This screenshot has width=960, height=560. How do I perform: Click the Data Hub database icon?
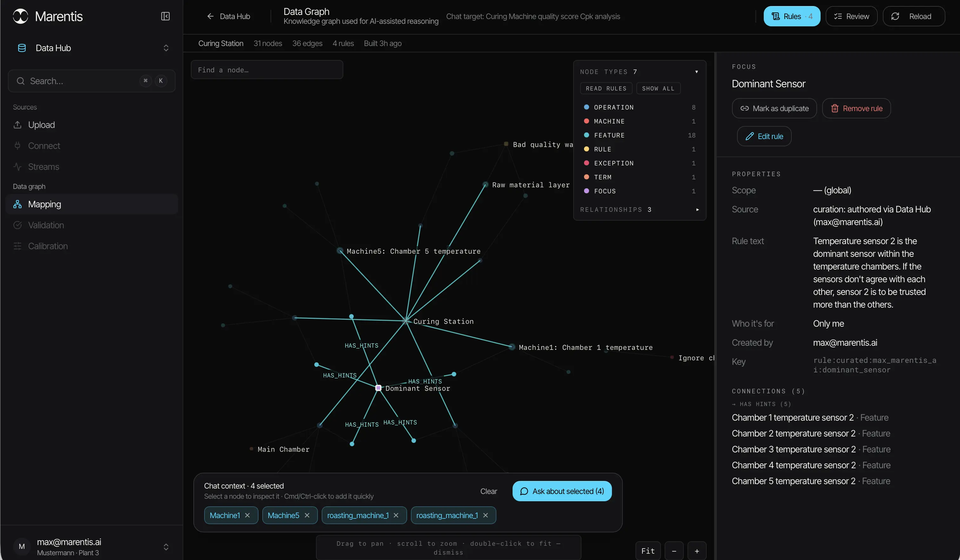pos(22,48)
